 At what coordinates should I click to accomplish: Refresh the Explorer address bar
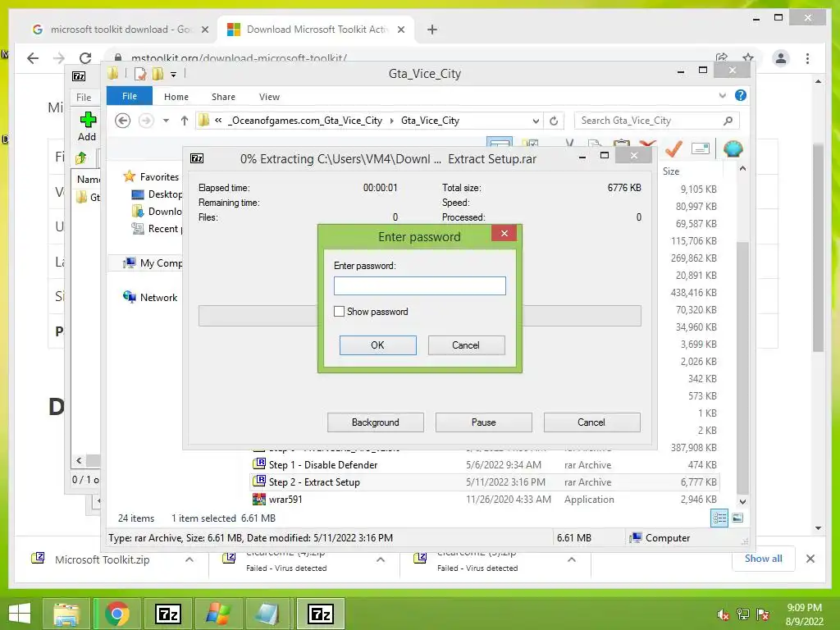(x=554, y=121)
